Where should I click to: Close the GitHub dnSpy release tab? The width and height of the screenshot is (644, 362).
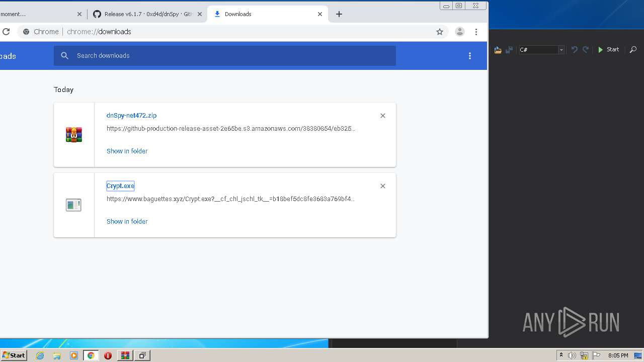(x=200, y=14)
